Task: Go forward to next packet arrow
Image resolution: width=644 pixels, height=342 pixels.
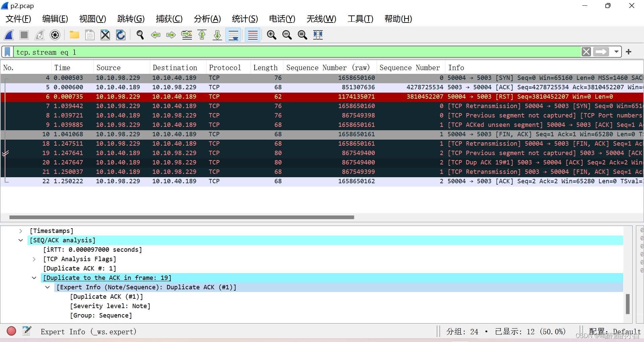Action: (x=171, y=35)
